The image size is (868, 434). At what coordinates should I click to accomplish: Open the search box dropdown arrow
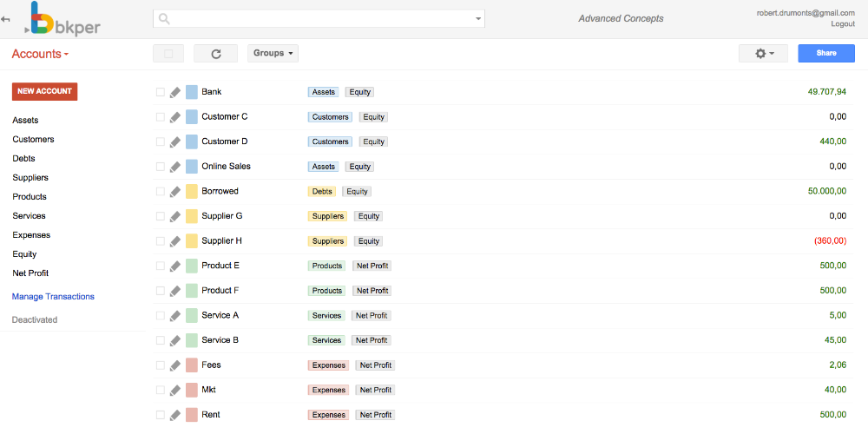(x=478, y=19)
